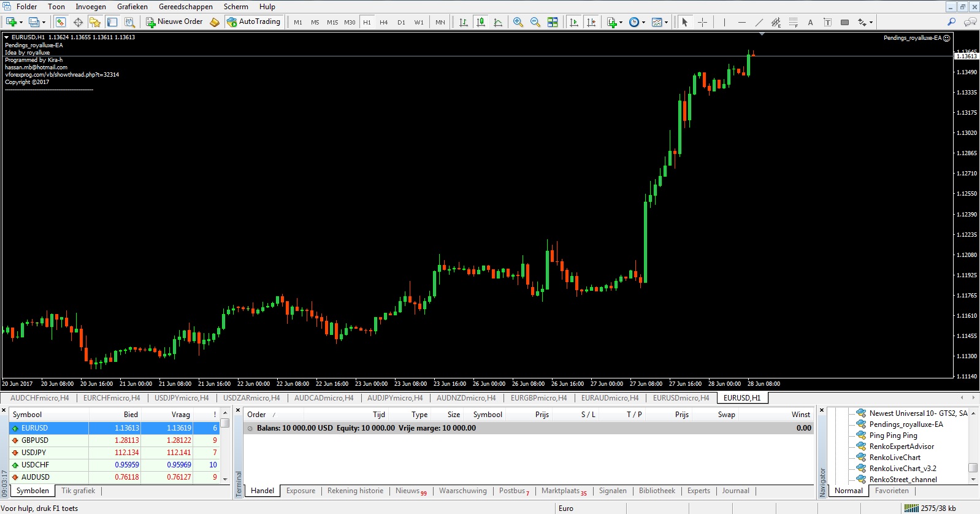Select GBPUSD row in market watch
Screen dimensions: 980x514
(35, 440)
